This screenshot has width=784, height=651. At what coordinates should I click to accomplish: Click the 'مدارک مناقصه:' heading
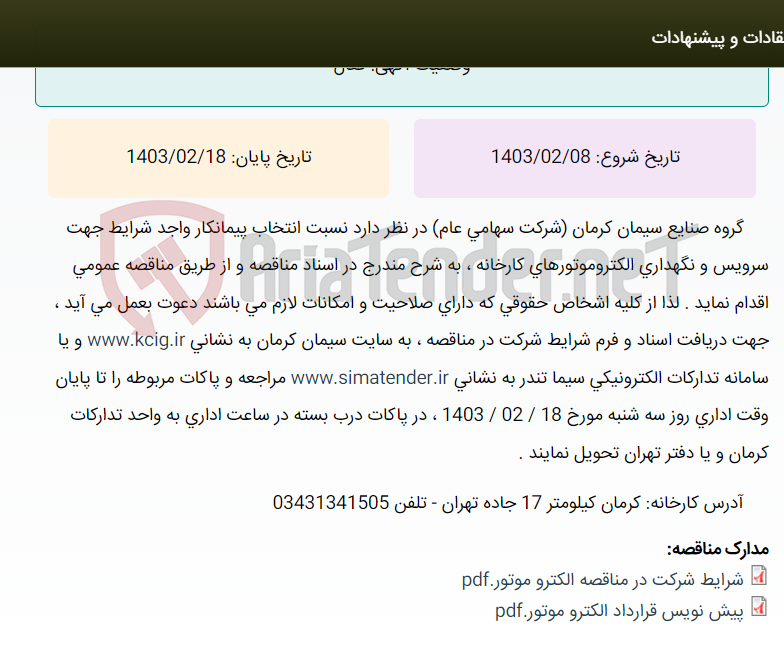(x=718, y=550)
